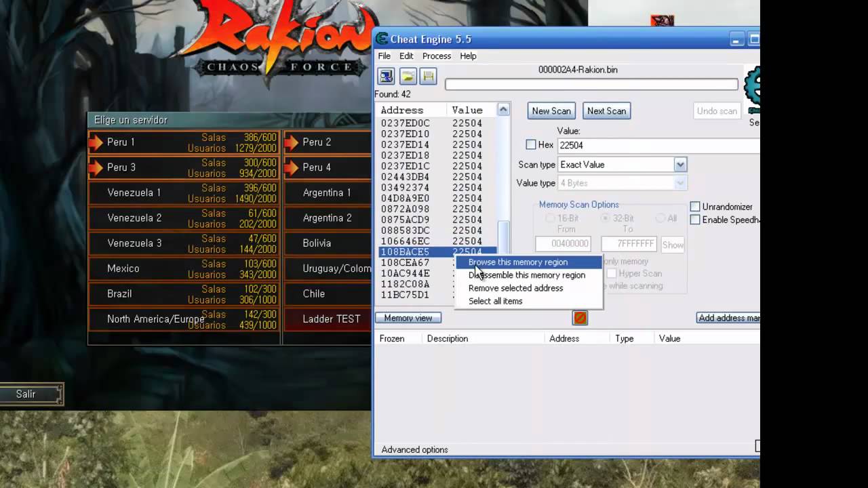Click the save floppy disk icon

(x=428, y=76)
